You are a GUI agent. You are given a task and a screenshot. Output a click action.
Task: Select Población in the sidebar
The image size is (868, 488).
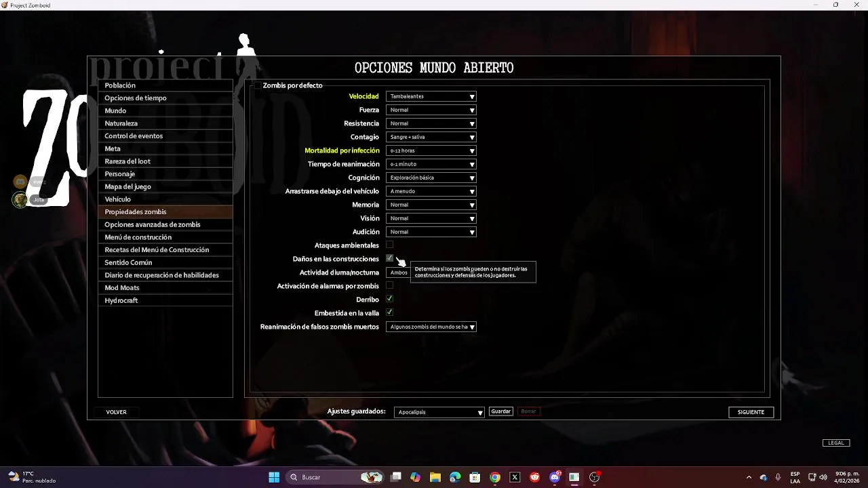pyautogui.click(x=165, y=85)
